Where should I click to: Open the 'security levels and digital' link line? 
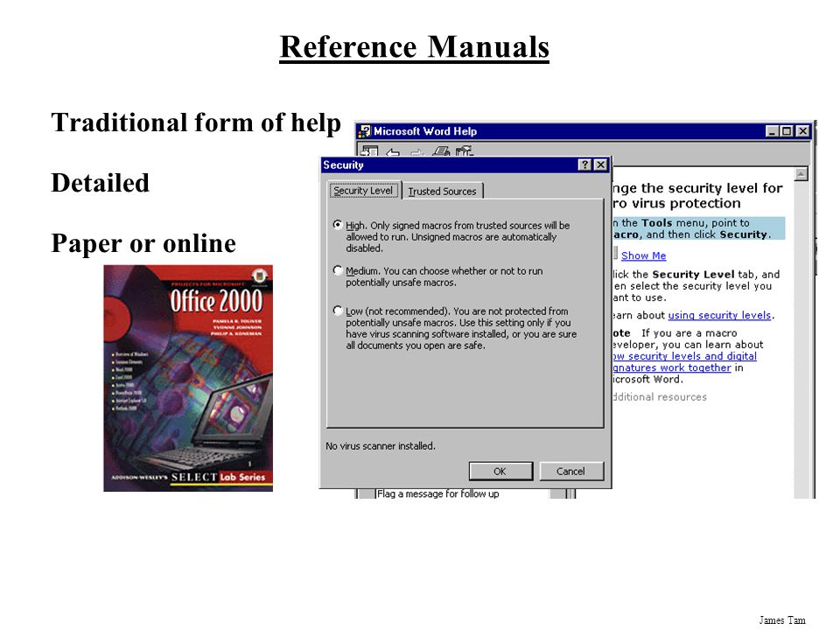pyautogui.click(x=684, y=356)
